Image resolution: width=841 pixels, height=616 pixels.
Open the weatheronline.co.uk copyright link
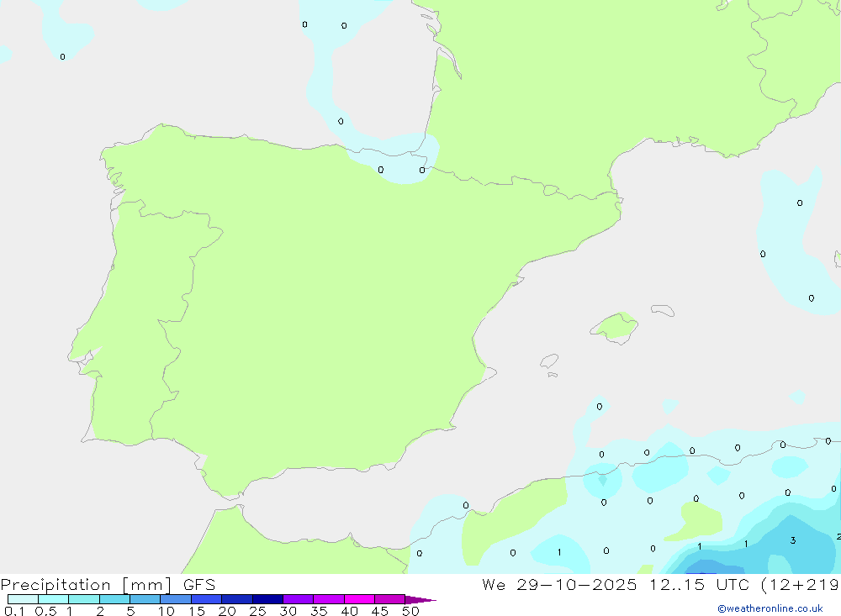point(770,608)
